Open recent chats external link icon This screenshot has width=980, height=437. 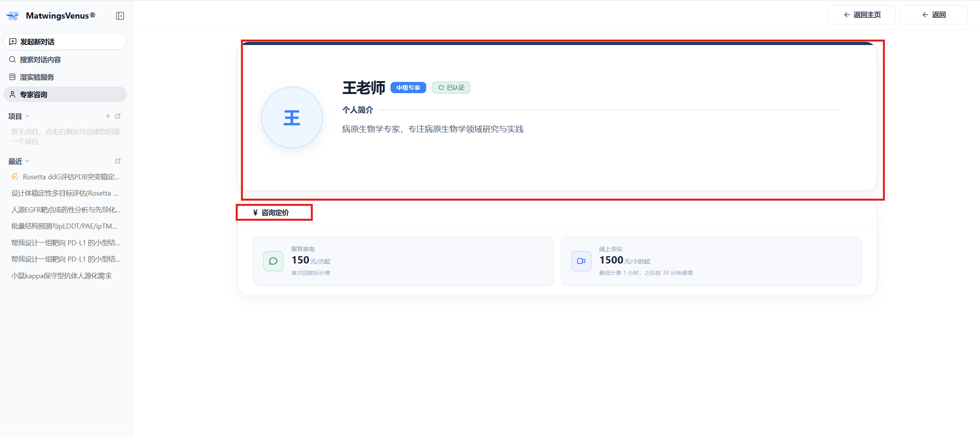click(118, 161)
